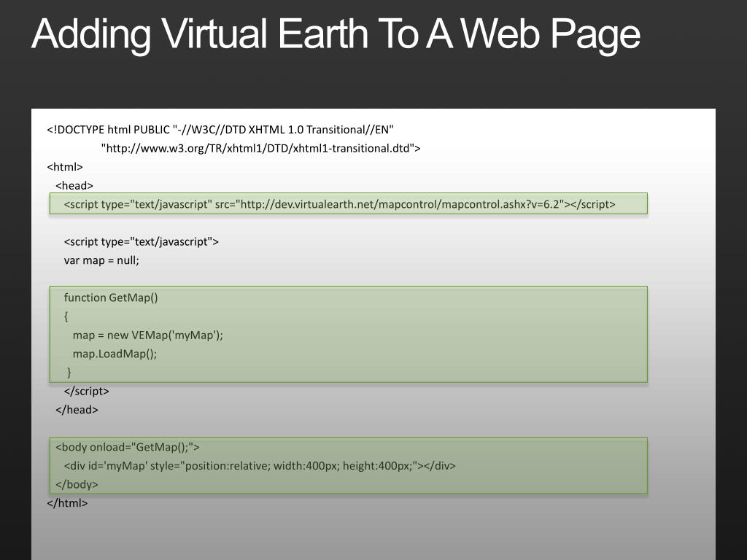The image size is (747, 560).
Task: Click the "function GetMap()" line
Action: (111, 297)
